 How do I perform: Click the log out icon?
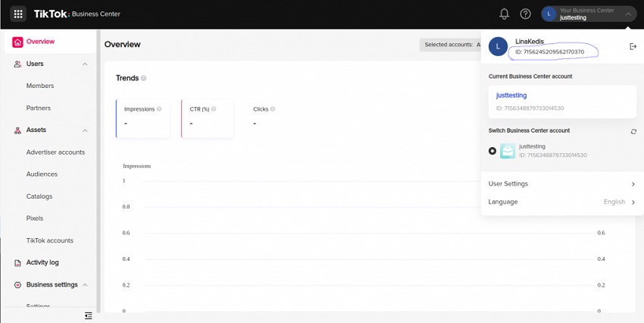coord(633,46)
